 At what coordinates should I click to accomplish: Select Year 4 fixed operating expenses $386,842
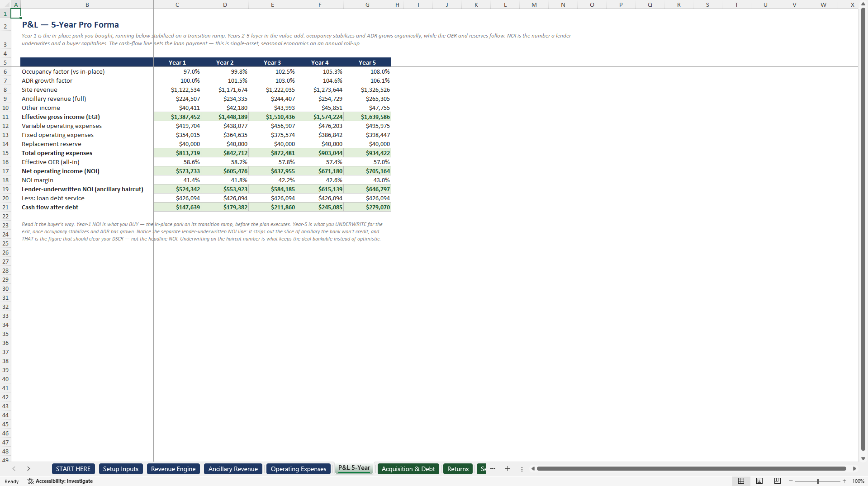pyautogui.click(x=320, y=135)
